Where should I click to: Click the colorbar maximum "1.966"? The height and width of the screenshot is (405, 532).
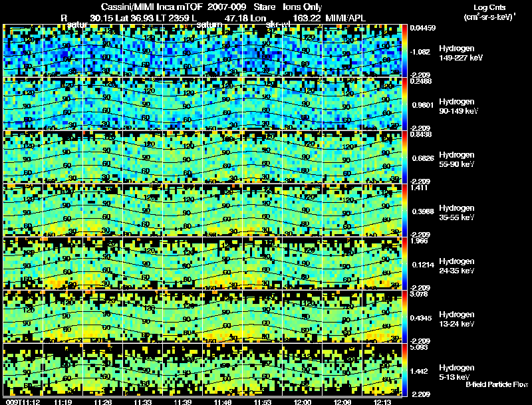pos(419,241)
